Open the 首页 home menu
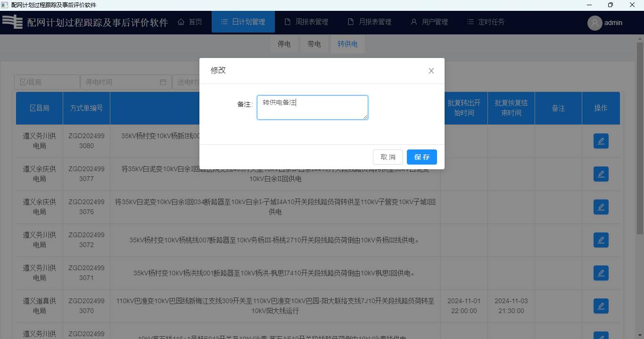The width and height of the screenshot is (644, 339). pyautogui.click(x=190, y=22)
